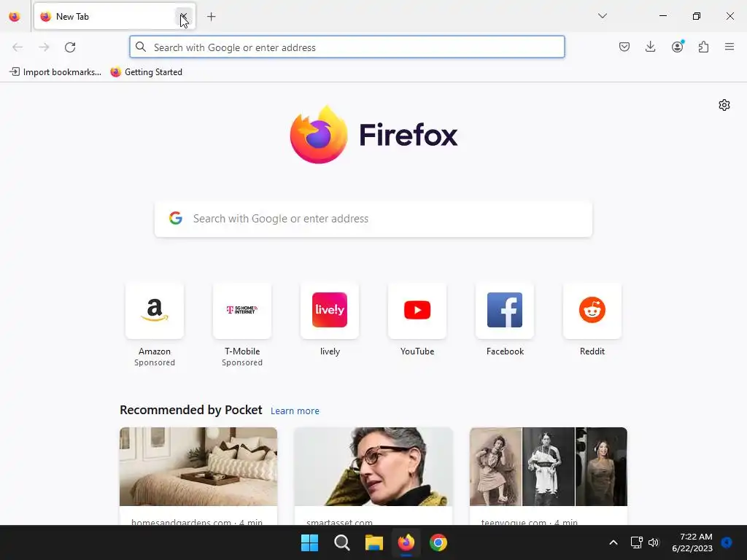Show hidden tray icons chevron

[614, 542]
